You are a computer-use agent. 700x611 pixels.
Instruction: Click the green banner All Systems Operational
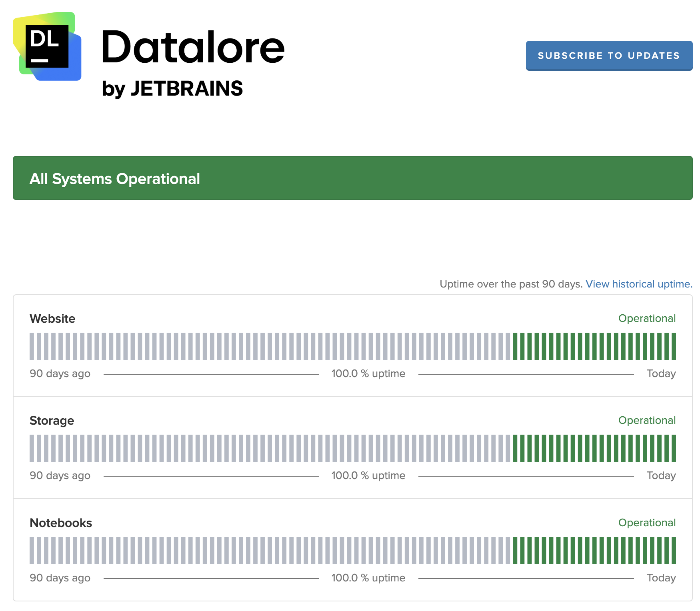(114, 178)
